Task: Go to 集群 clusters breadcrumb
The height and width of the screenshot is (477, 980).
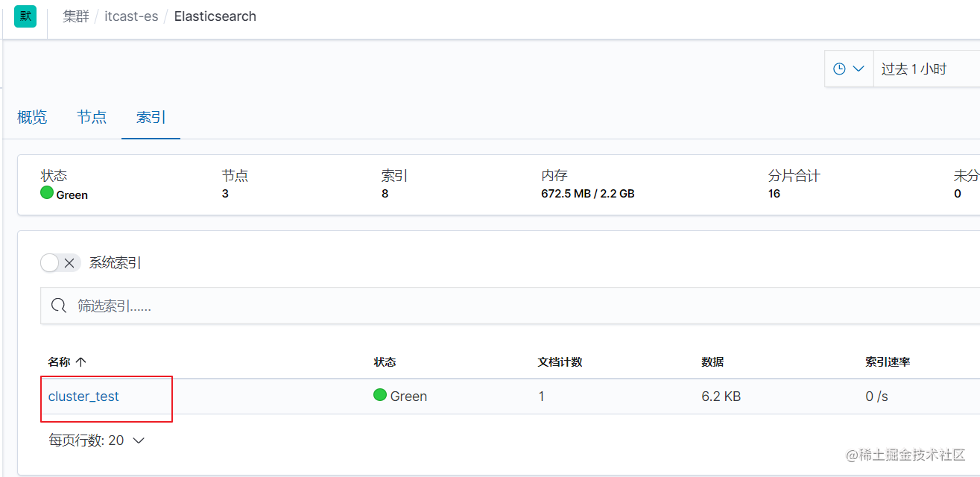Action: click(75, 16)
